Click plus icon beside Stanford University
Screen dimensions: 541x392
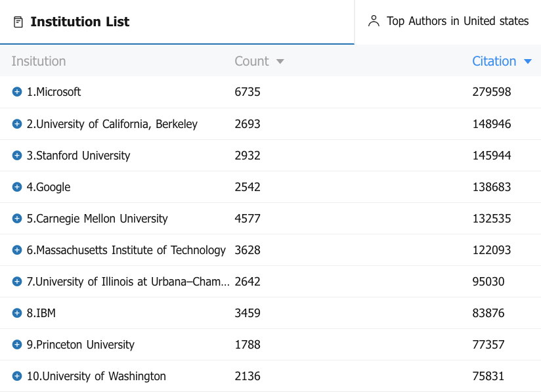point(17,155)
